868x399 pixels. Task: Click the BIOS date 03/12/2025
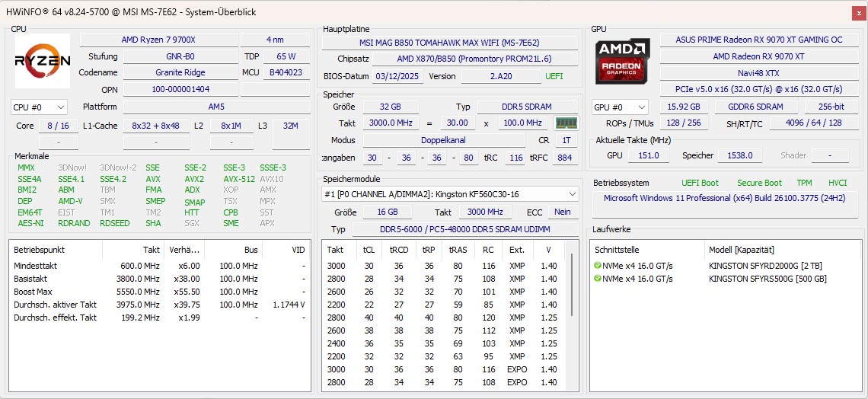point(398,76)
